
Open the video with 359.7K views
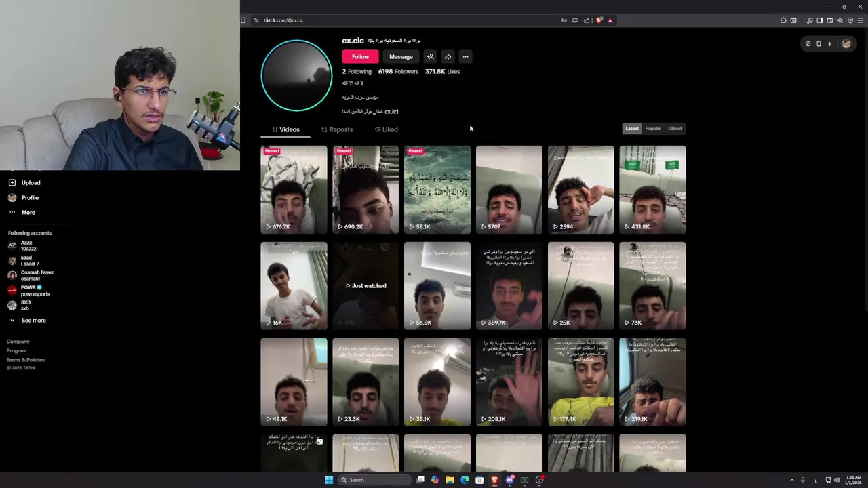click(509, 286)
